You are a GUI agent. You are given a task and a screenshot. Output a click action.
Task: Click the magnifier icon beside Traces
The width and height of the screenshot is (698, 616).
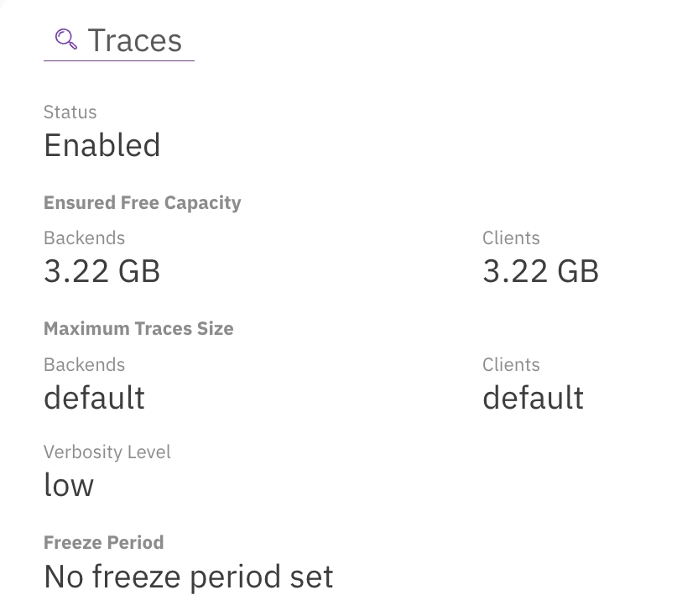tap(65, 39)
